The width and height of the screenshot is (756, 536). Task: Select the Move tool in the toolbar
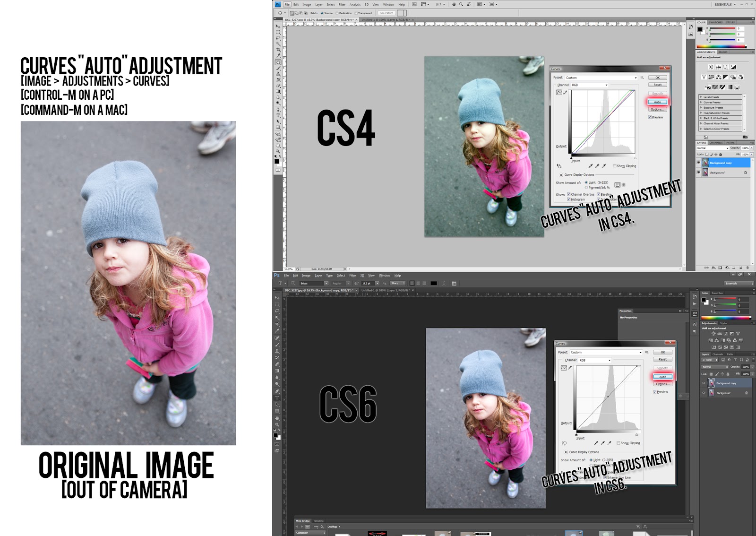click(278, 26)
